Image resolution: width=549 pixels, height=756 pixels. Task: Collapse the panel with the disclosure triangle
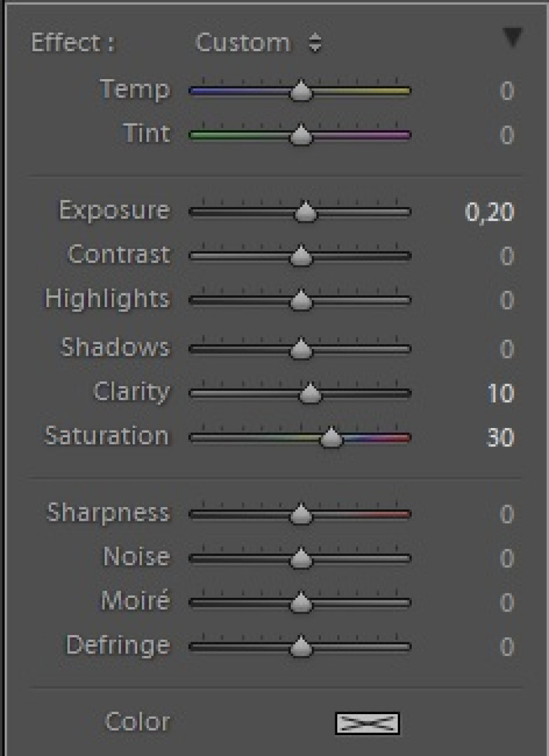click(x=512, y=38)
